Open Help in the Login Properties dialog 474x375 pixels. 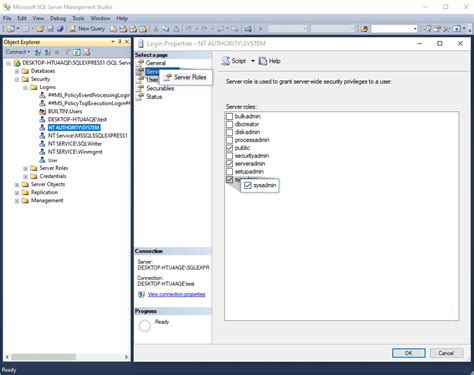(x=270, y=61)
